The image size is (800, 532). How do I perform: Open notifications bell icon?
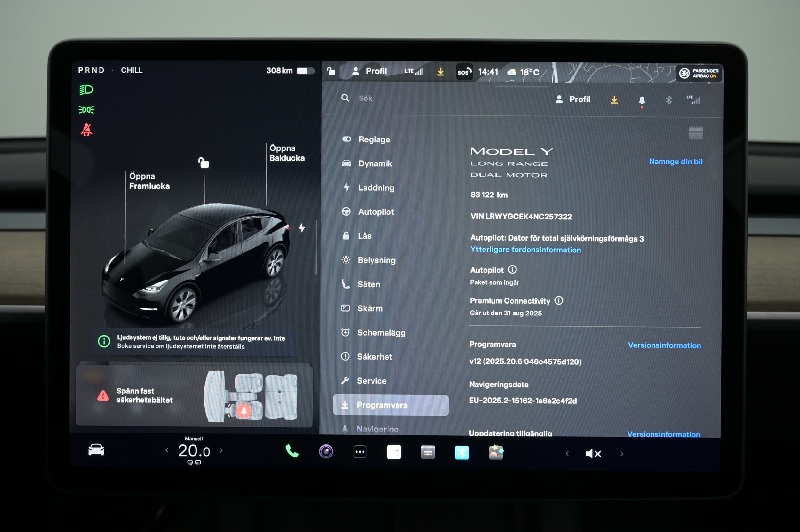(x=642, y=101)
